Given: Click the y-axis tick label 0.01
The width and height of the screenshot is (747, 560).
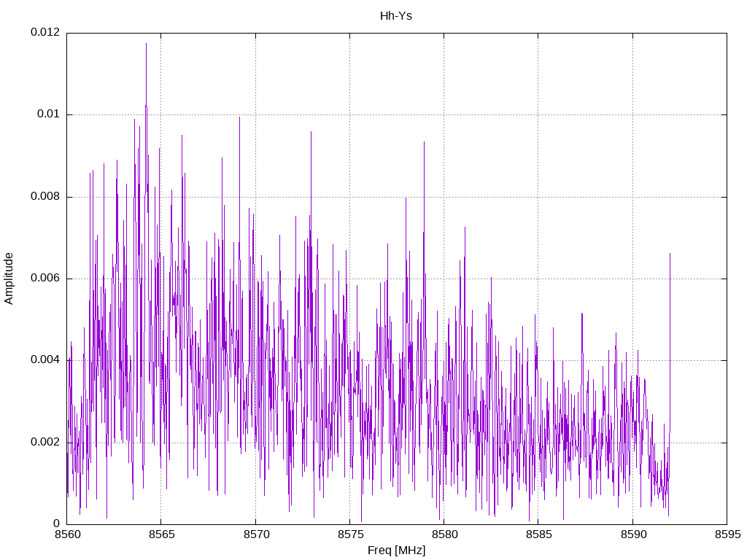Looking at the screenshot, I should click(49, 114).
